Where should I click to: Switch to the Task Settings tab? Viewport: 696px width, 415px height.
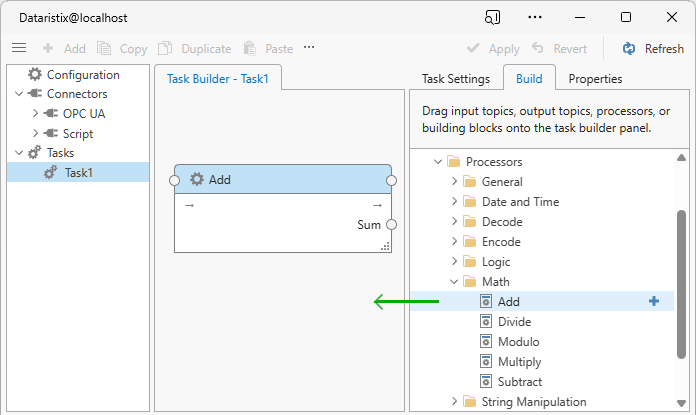pos(455,79)
